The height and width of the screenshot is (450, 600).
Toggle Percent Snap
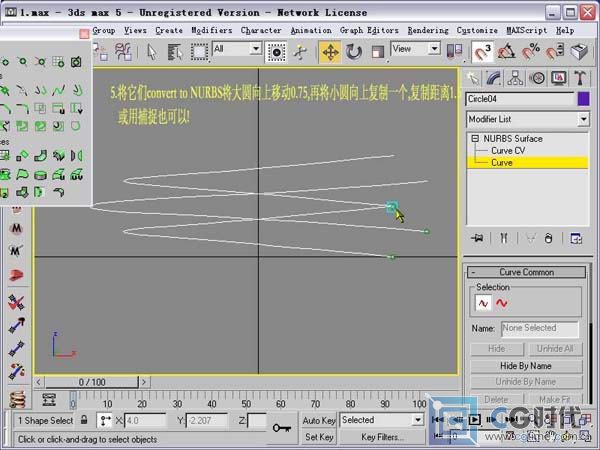pyautogui.click(x=531, y=52)
